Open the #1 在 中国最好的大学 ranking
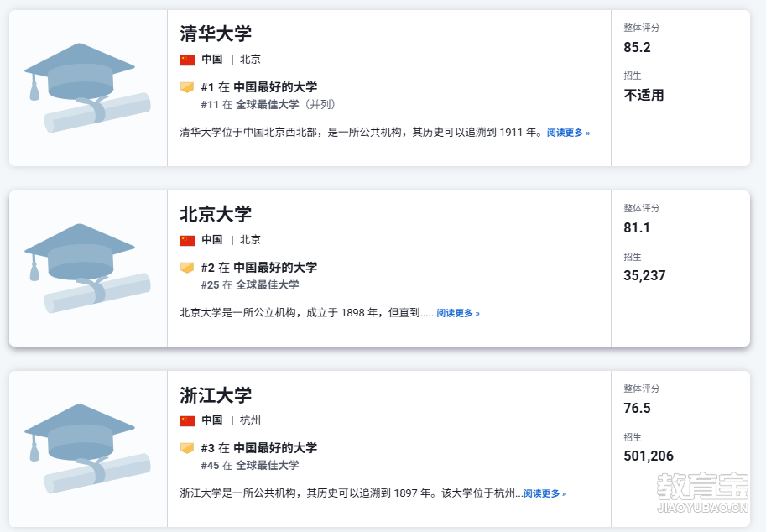This screenshot has height=532, width=766. click(x=259, y=87)
